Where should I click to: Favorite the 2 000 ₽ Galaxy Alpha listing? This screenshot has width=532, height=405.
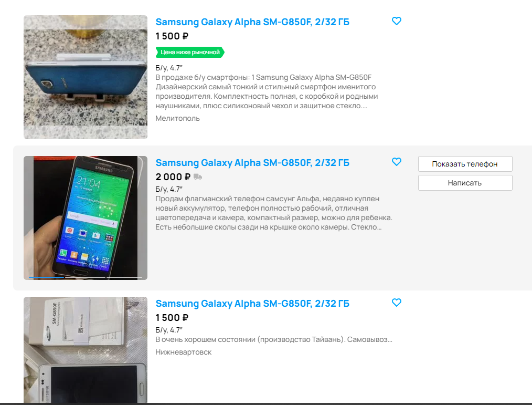click(x=396, y=162)
